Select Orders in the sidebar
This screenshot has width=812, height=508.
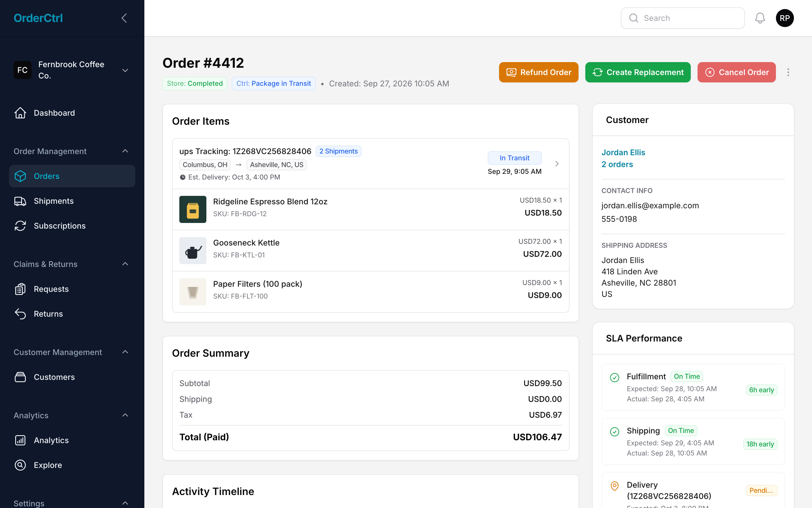[x=72, y=176]
